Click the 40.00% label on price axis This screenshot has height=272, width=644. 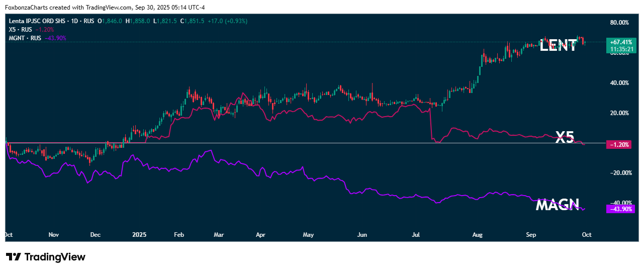619,83
